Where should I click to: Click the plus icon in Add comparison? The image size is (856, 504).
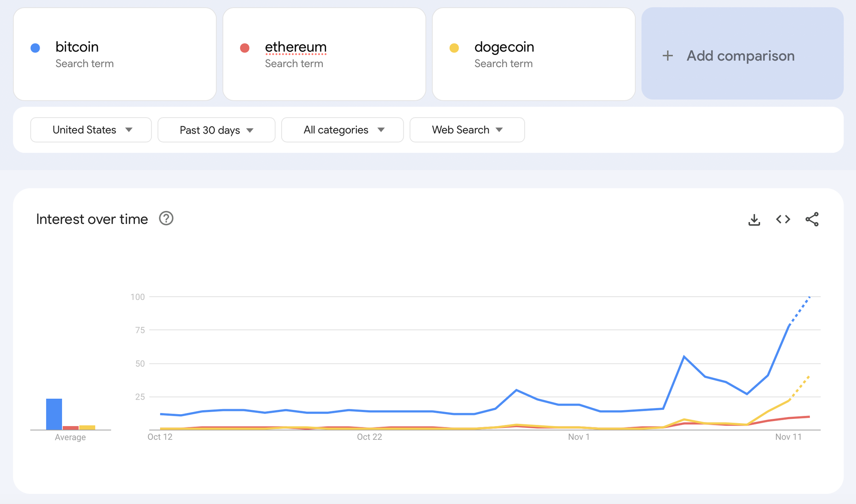tap(668, 56)
